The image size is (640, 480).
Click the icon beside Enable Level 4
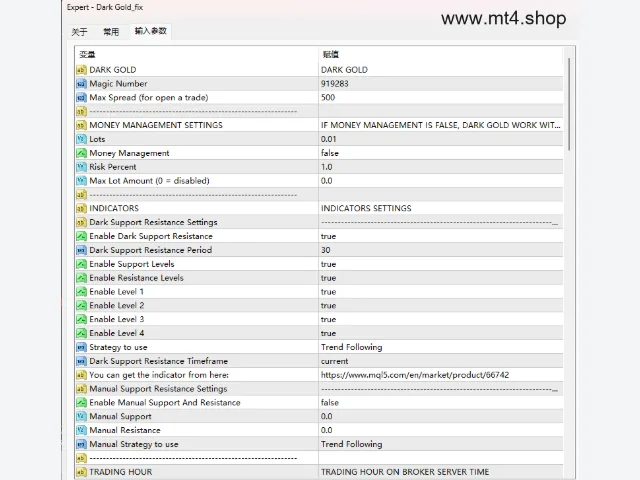81,333
